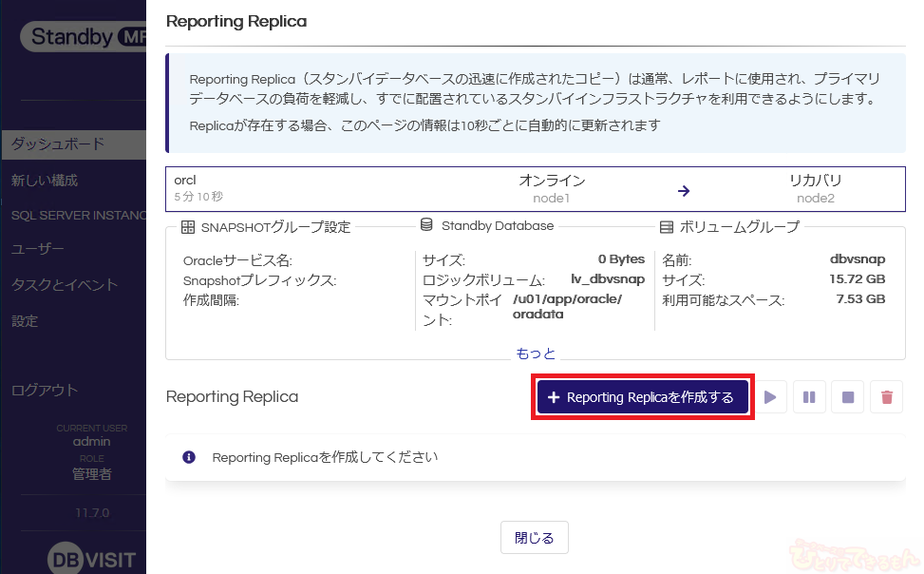Open タスクとイベント in sidebar
This screenshot has width=924, height=574.
coord(65,285)
